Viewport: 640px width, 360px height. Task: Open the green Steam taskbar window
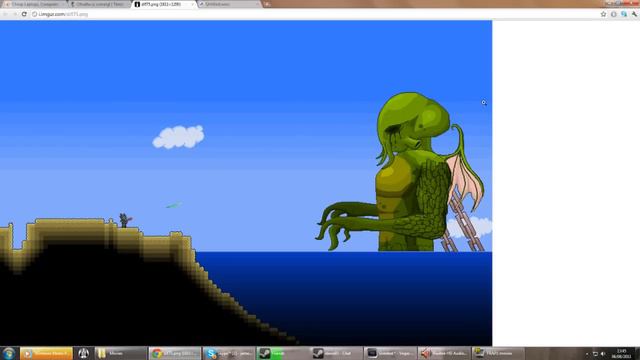pos(282,353)
